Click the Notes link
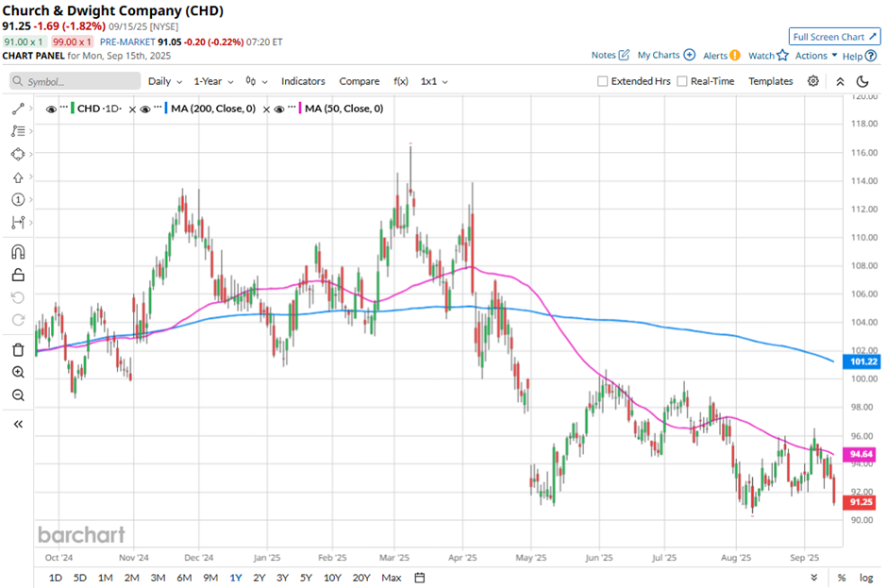 [x=603, y=55]
